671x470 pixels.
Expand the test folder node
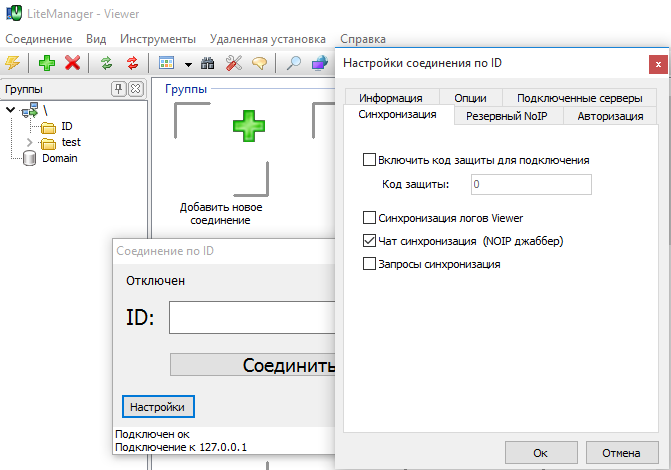29,142
